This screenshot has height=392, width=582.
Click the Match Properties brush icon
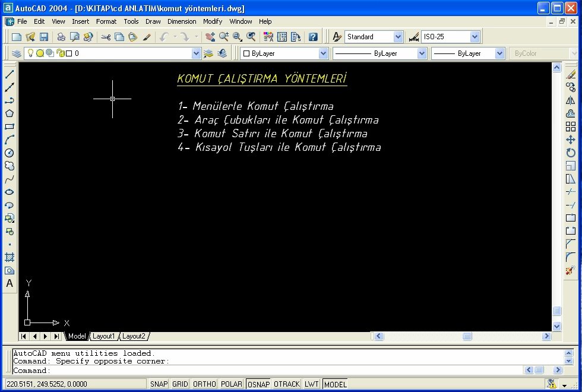pyautogui.click(x=147, y=37)
